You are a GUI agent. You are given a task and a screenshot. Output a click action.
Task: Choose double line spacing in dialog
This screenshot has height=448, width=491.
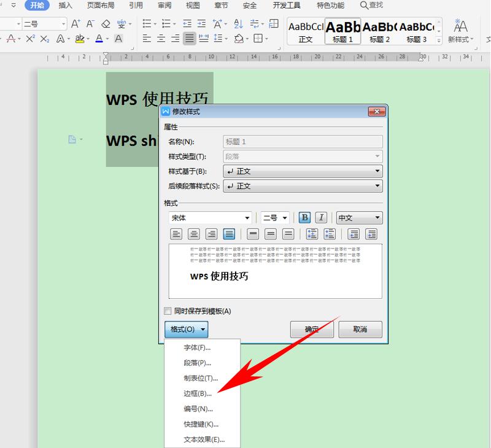(288, 234)
